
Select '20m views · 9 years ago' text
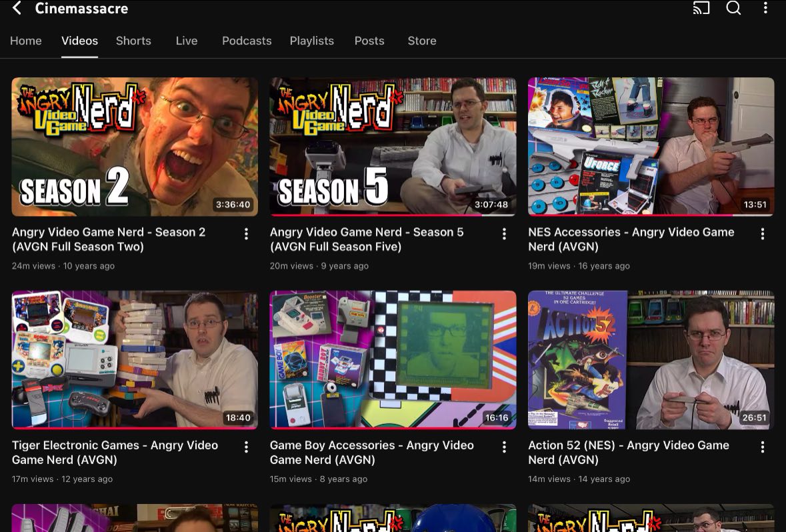(x=319, y=266)
